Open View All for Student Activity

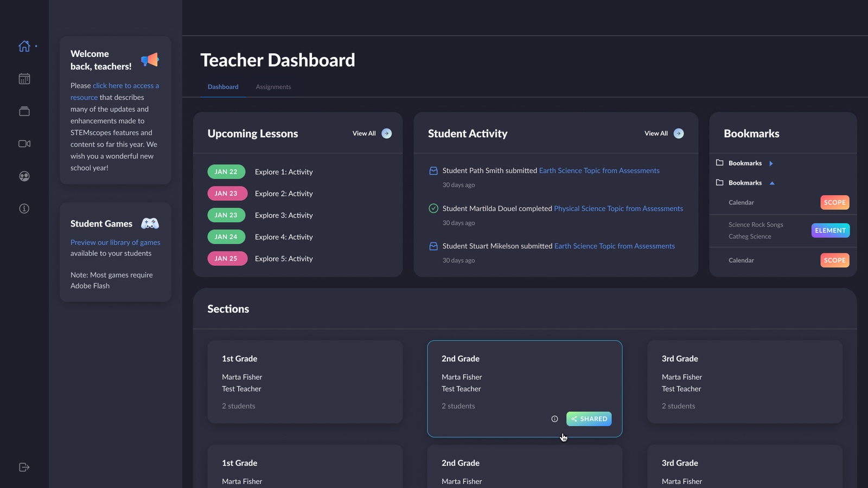pos(678,133)
